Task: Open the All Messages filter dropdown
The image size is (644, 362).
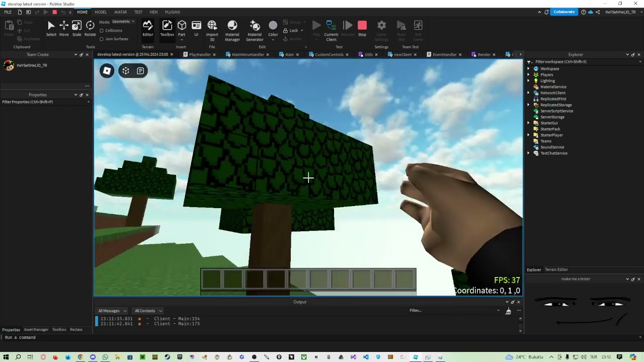Action: tap(112, 311)
